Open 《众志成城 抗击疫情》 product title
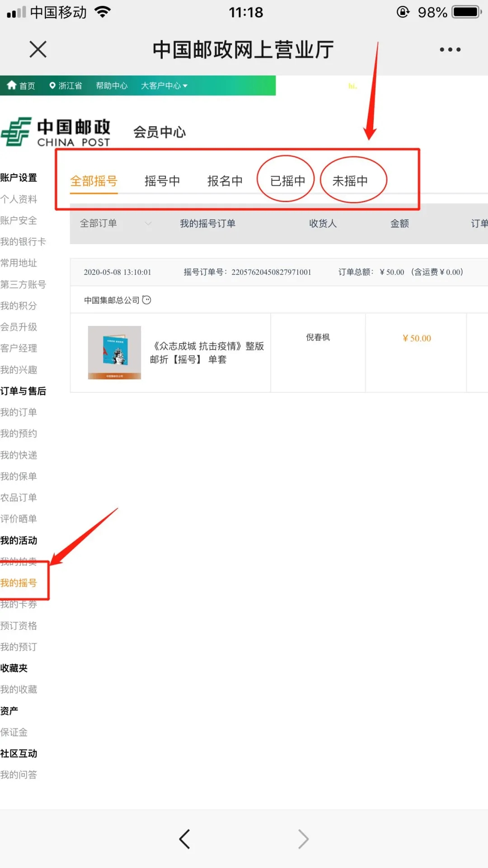 (x=207, y=353)
